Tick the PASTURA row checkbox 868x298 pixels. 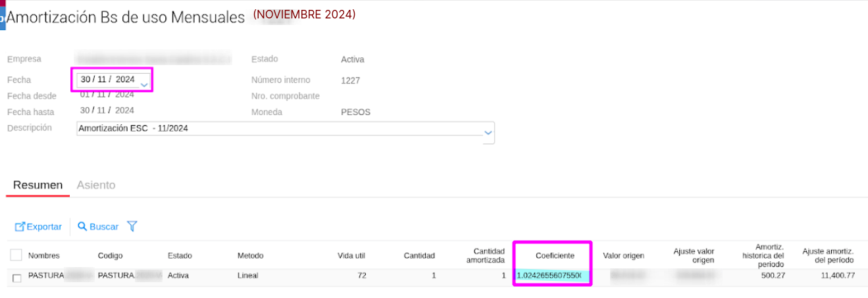tap(16, 278)
